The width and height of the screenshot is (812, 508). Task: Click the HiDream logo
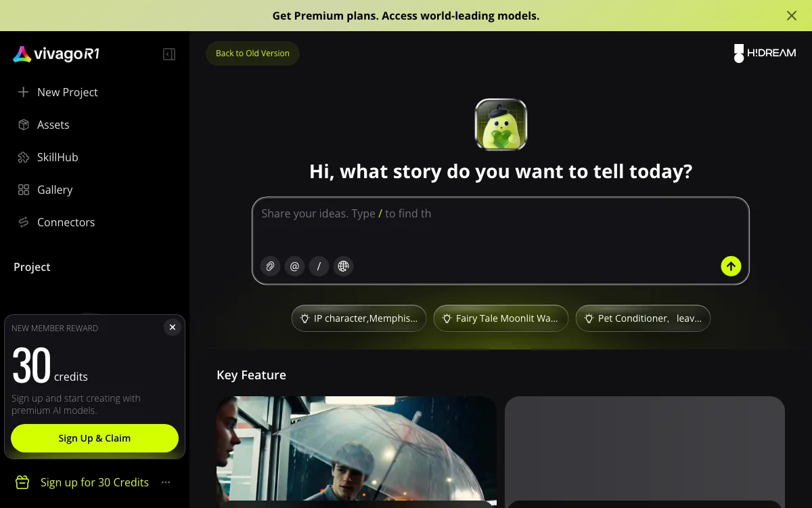coord(765,54)
